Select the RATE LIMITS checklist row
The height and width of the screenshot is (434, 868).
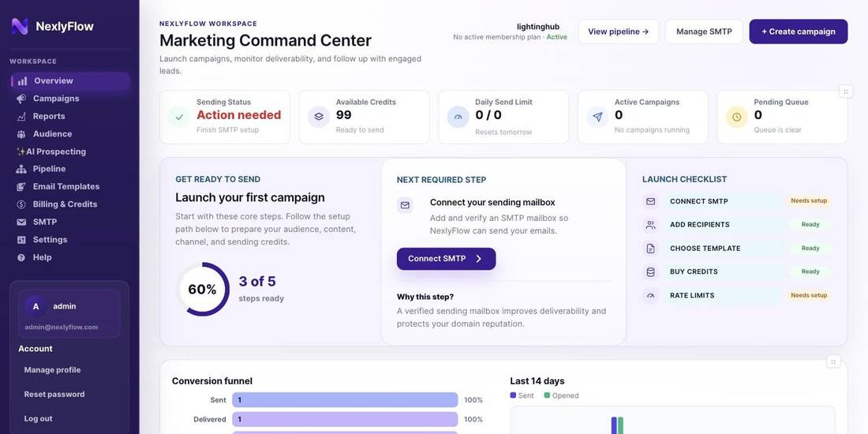[737, 296]
